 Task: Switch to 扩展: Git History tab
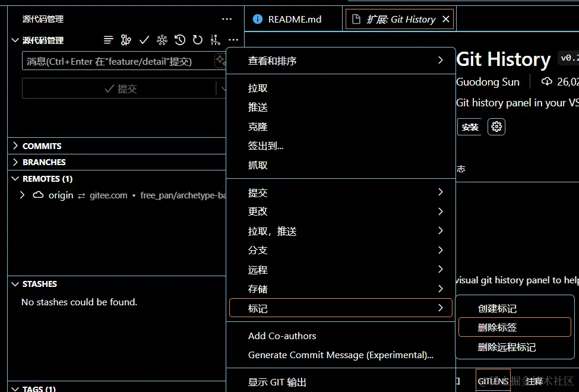[400, 19]
